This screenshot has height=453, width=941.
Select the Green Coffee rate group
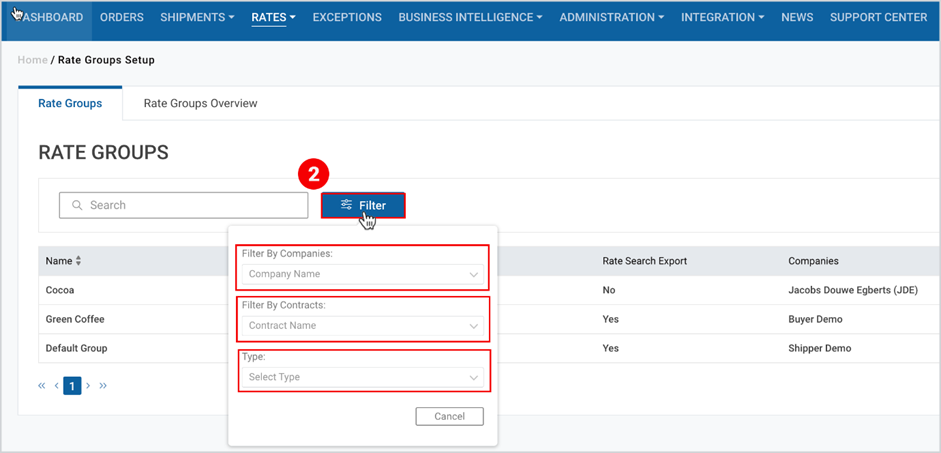75,319
